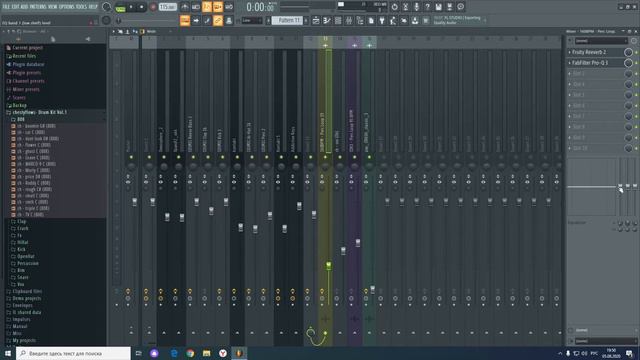Open the Windows notification center icon
The width and height of the screenshot is (640, 360).
pyautogui.click(x=629, y=353)
